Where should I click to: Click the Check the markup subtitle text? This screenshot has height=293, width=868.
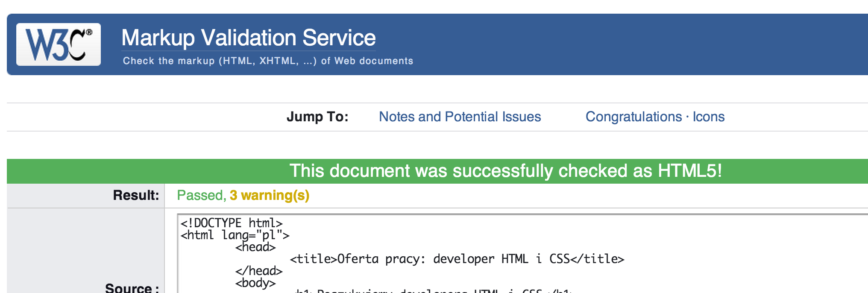(268, 61)
